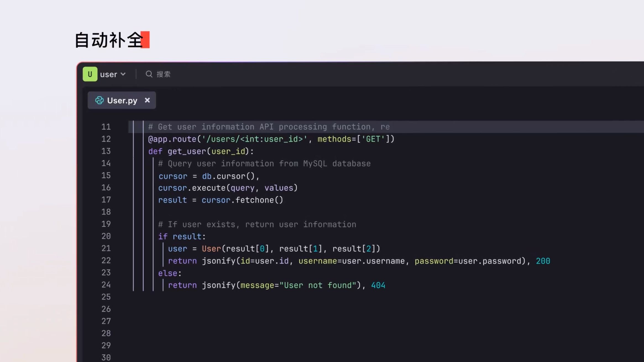
Task: Click the green U project avatar icon
Action: pyautogui.click(x=90, y=74)
